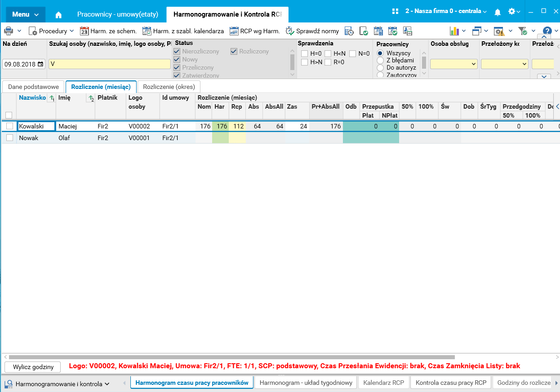
Task: Open dropdown arrow next to printer icon
Action: tap(19, 31)
